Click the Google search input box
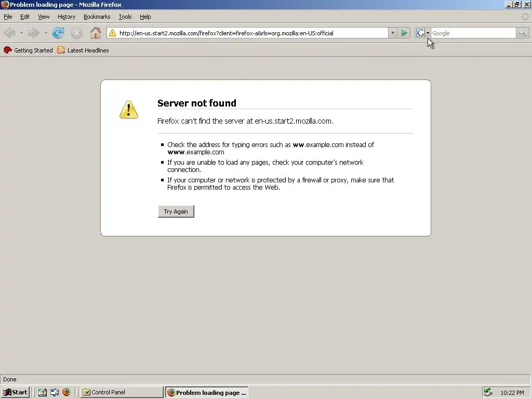Viewport: 532px width, 399px height. pyautogui.click(x=473, y=33)
